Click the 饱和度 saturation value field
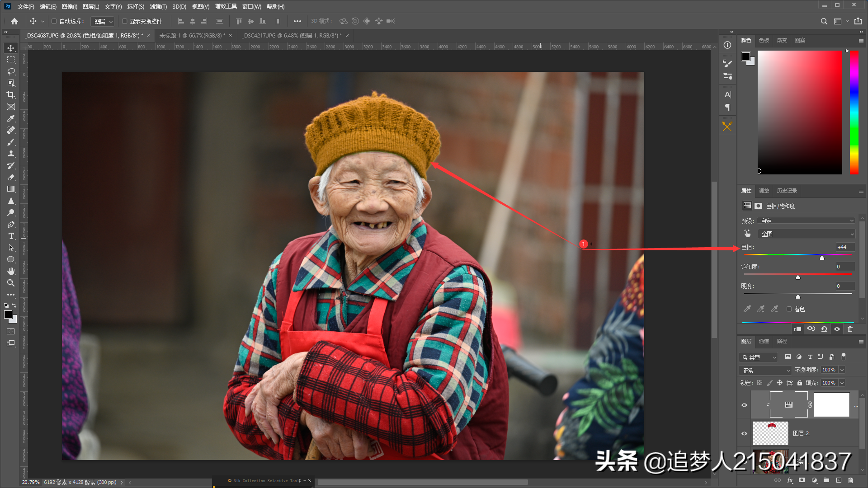Screen dimensions: 868x488 (844, 267)
